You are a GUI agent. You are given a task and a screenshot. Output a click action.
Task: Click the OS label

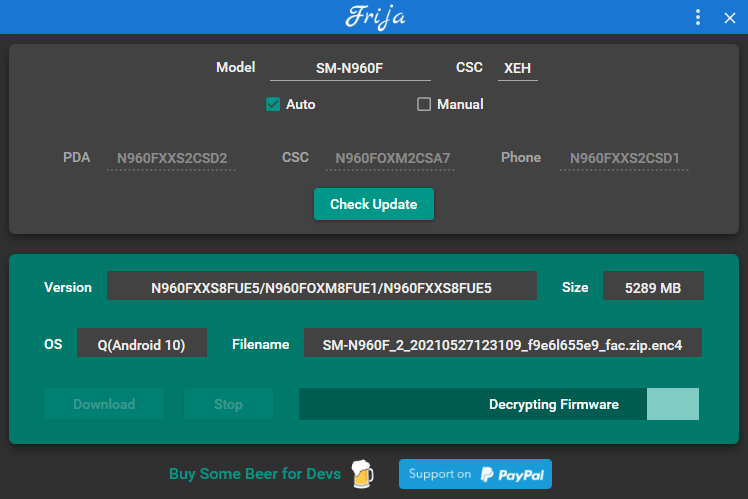coord(53,344)
